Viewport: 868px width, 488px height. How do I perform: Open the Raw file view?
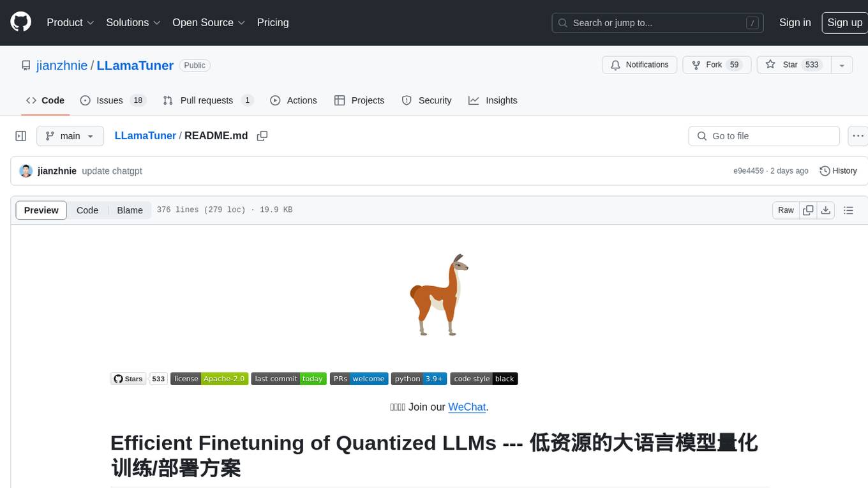[x=786, y=210]
